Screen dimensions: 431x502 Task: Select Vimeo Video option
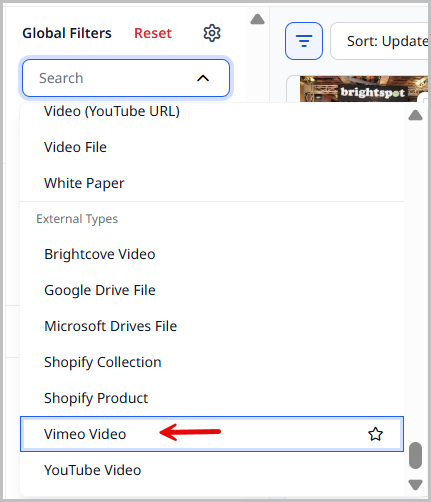tap(212, 434)
